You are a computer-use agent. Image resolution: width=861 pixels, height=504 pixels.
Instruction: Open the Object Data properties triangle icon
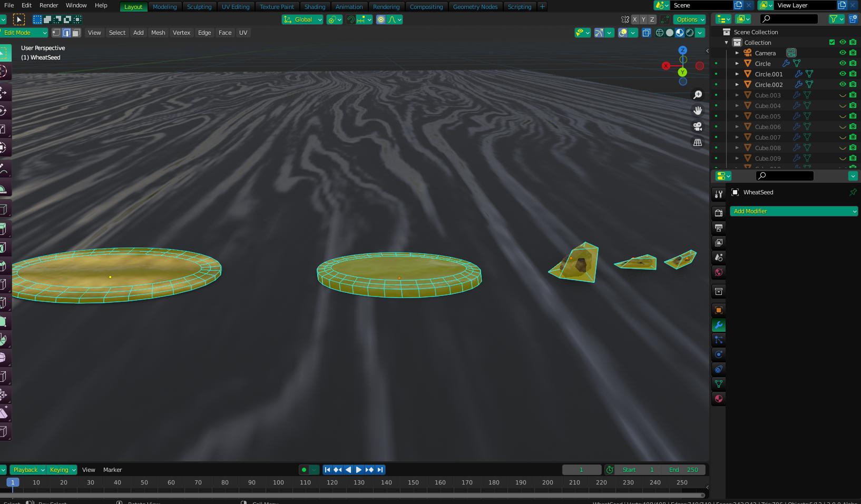click(x=718, y=383)
